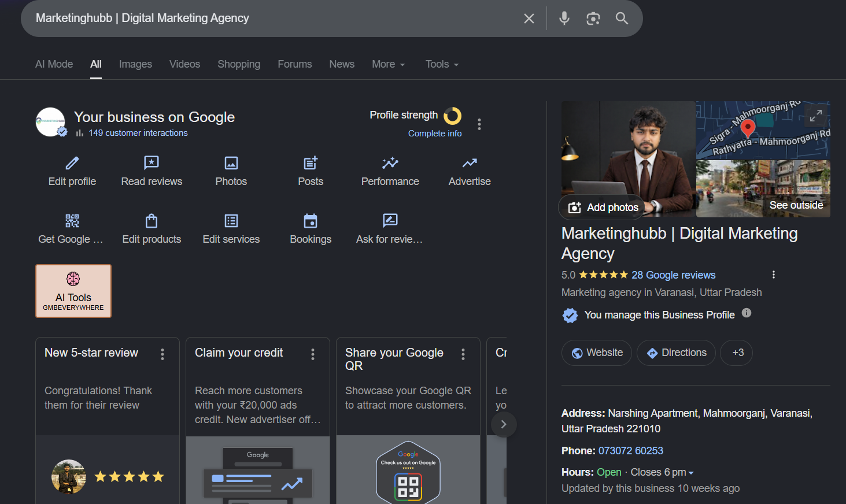The height and width of the screenshot is (504, 846).
Task: Switch to News tab
Action: click(342, 64)
